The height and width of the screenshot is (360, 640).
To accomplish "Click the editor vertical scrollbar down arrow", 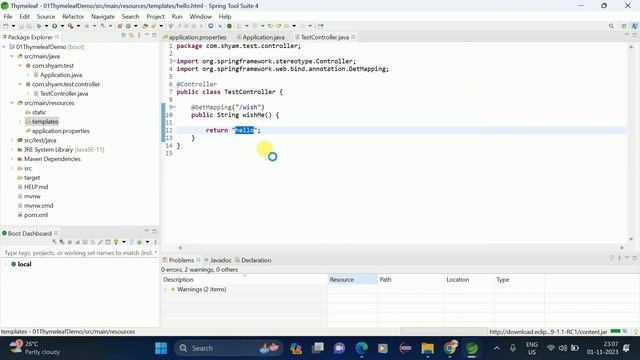I will point(631,239).
